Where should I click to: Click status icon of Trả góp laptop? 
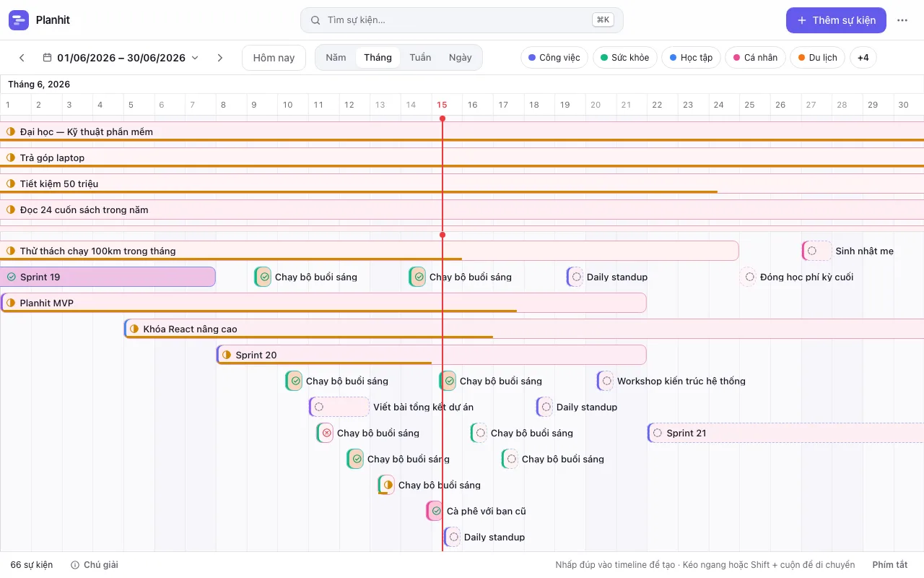[x=11, y=158]
